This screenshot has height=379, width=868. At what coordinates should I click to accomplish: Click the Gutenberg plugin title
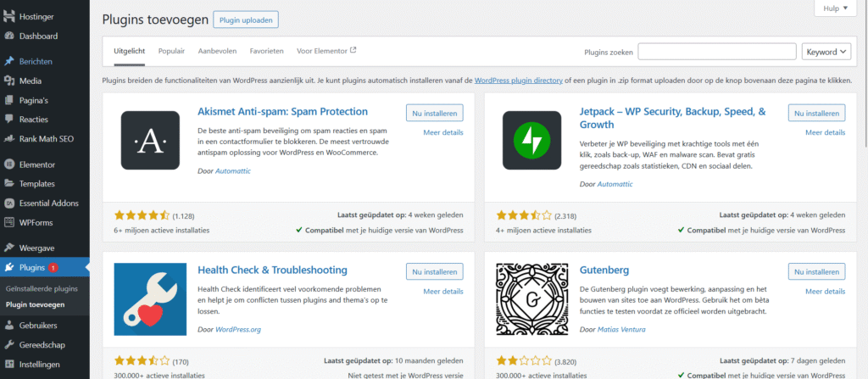tap(604, 270)
